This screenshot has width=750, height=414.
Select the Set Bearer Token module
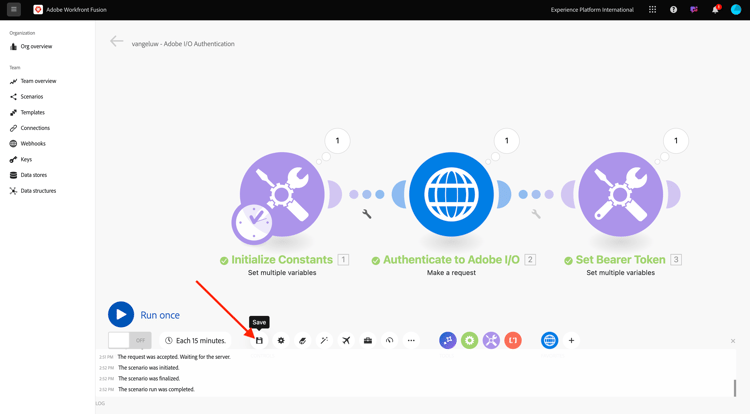point(620,194)
